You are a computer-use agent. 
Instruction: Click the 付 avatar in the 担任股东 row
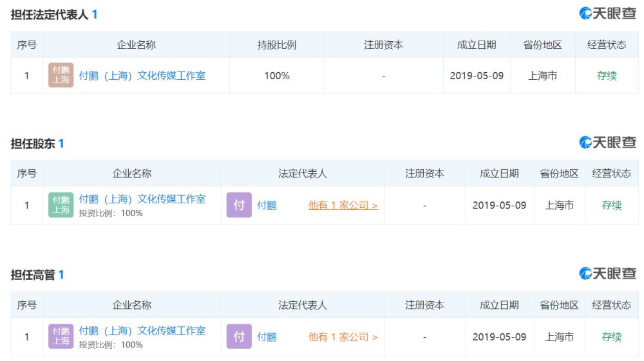(x=239, y=205)
